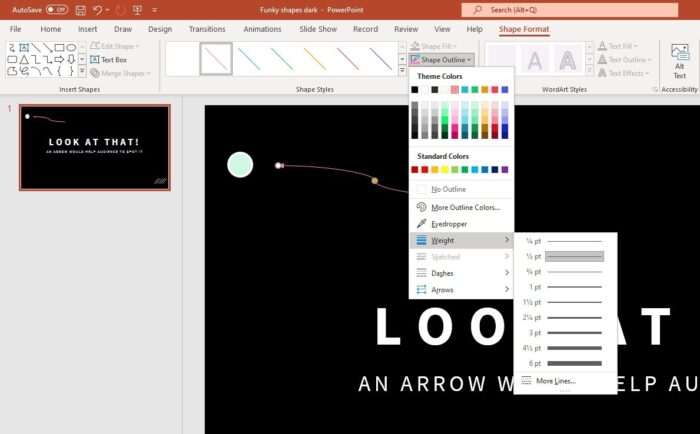The width and height of the screenshot is (700, 434).
Task: Expand the Shape Styles gallery More button
Action: pos(402,71)
